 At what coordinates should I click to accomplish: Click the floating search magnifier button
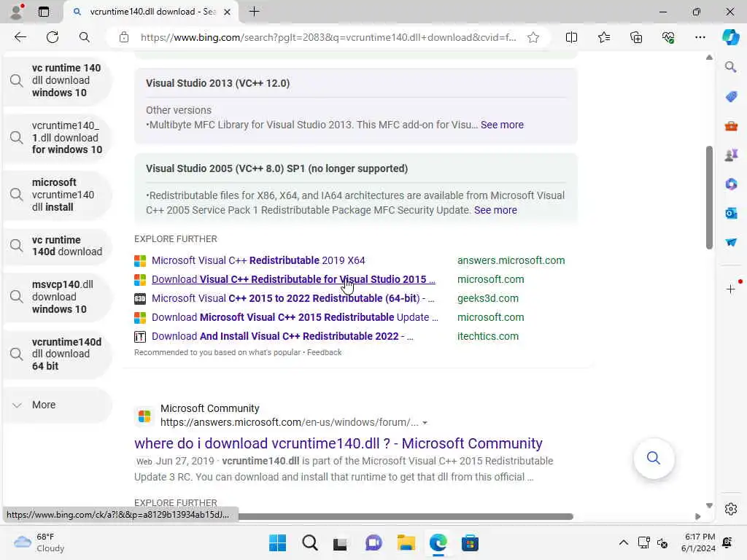pos(654,458)
